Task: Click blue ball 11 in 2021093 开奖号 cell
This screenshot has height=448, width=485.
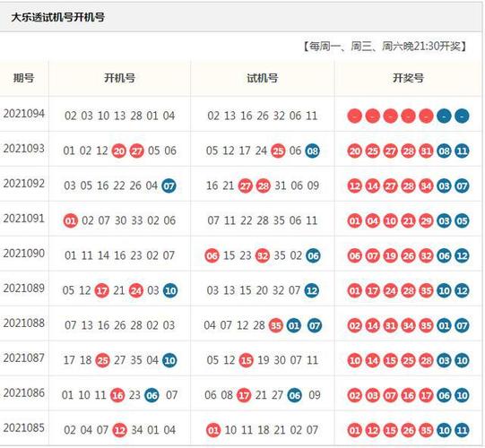Action: click(x=462, y=151)
